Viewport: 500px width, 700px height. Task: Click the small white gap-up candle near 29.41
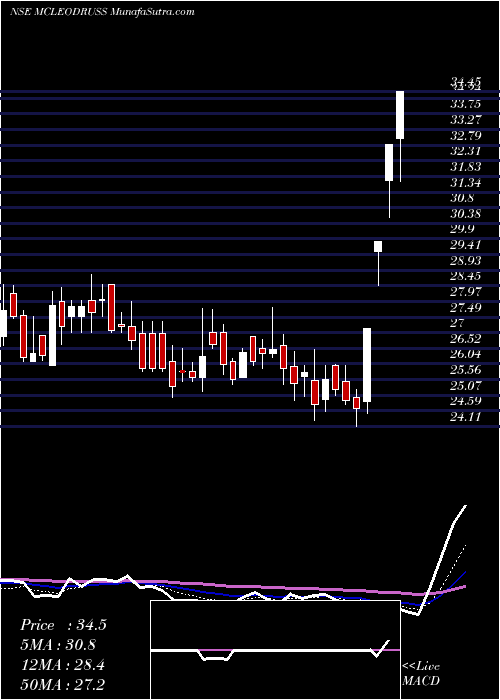(378, 246)
